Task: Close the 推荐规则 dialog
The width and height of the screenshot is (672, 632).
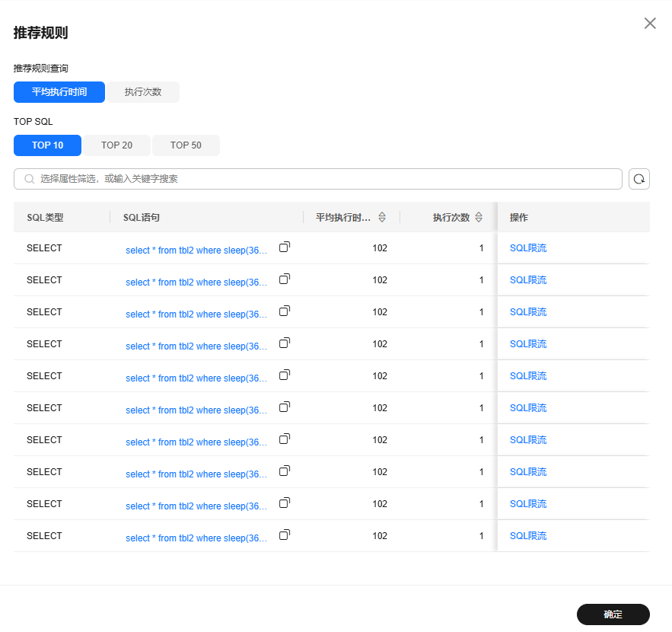Action: pos(650,24)
